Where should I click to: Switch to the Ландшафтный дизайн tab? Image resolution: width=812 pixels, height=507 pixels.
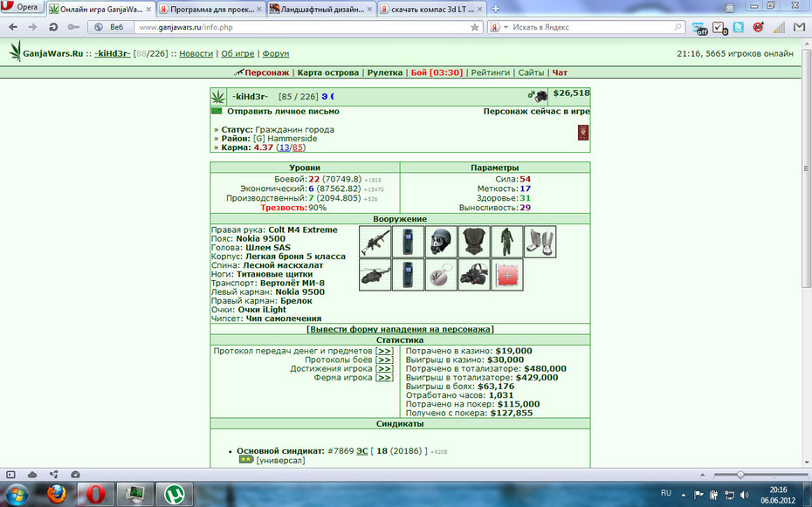[322, 10]
